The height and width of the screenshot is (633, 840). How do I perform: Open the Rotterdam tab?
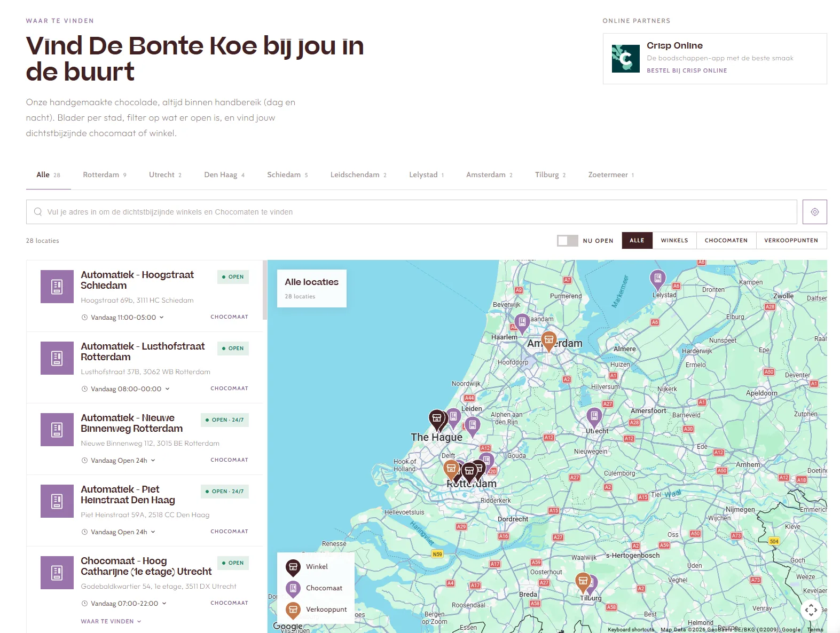105,175
